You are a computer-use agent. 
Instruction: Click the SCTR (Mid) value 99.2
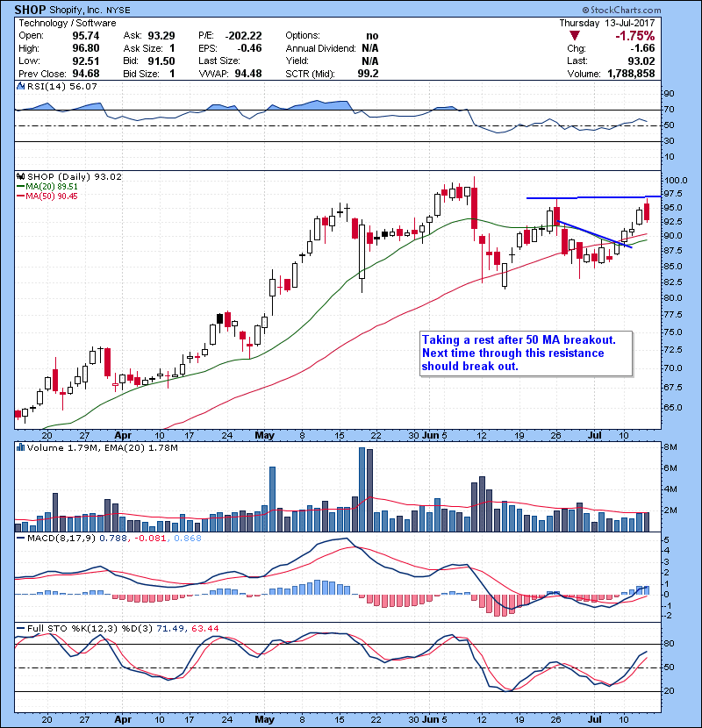(x=368, y=74)
